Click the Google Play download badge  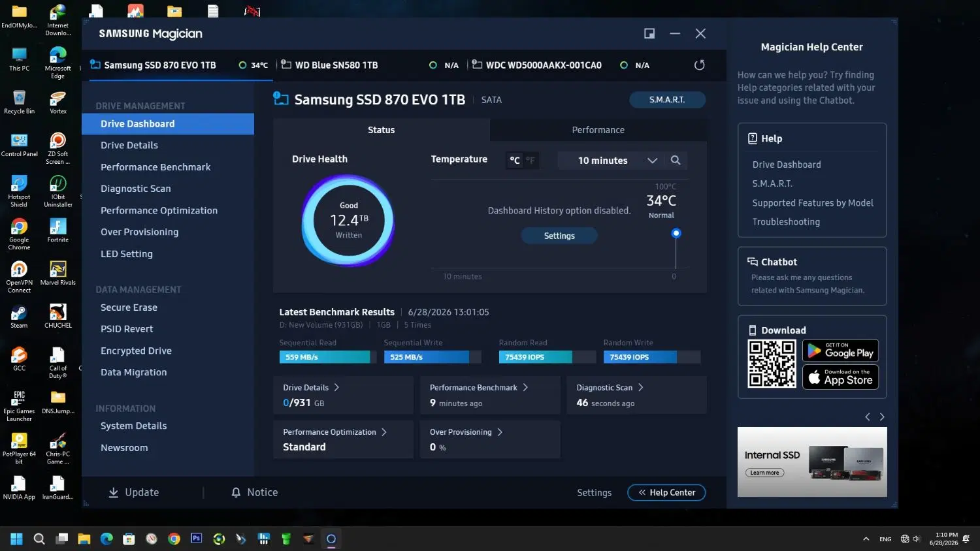pos(840,351)
